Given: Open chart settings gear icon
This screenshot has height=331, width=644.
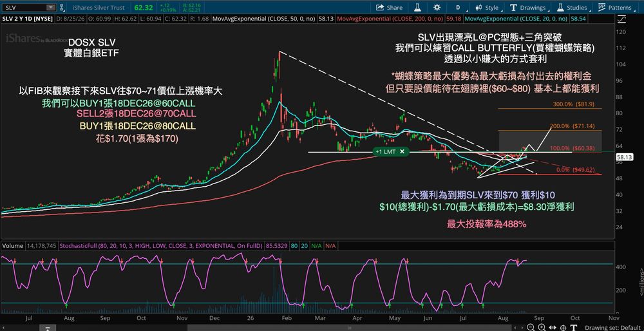Looking at the screenshot, I should 437,7.
